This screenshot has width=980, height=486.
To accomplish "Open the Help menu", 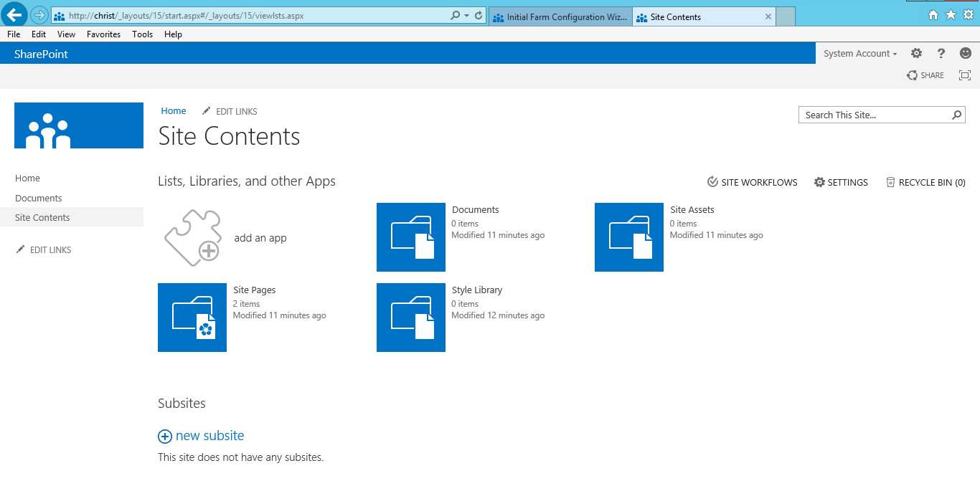I will click(173, 34).
